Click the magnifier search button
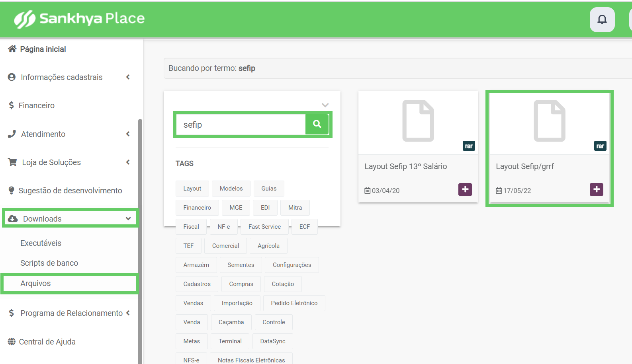 point(317,124)
